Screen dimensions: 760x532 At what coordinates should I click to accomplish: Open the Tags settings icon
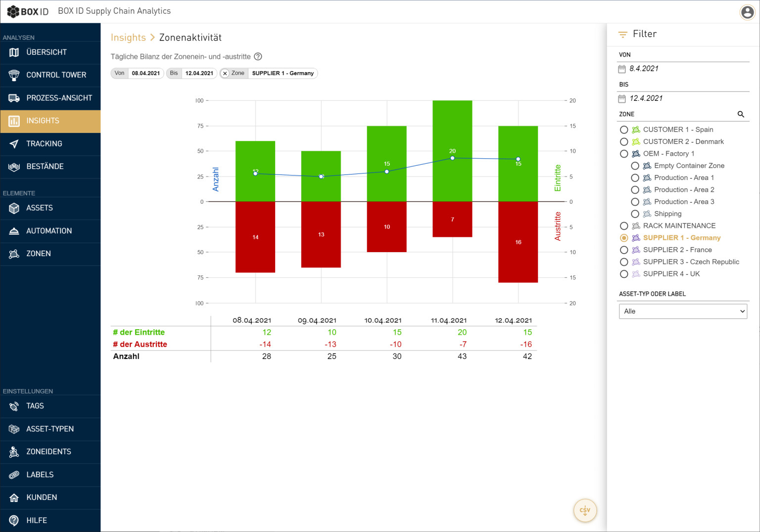[x=13, y=406]
